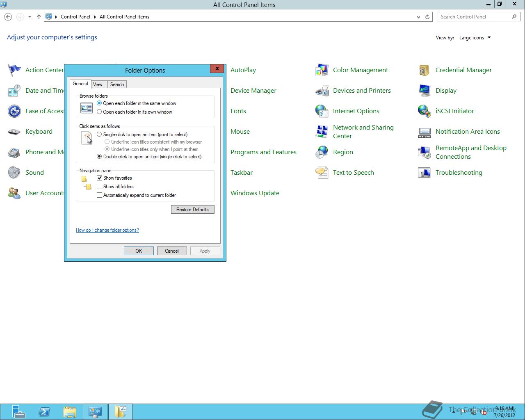Open RemoteApp and Desktop Connections icon
The height and width of the screenshot is (420, 525).
425,152
